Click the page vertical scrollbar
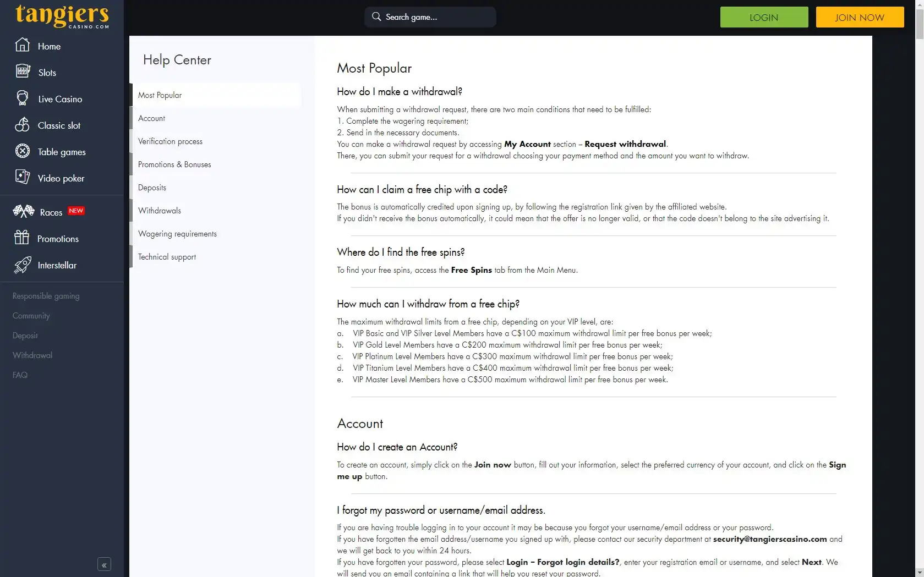Screen dimensions: 924x577 [919, 275]
